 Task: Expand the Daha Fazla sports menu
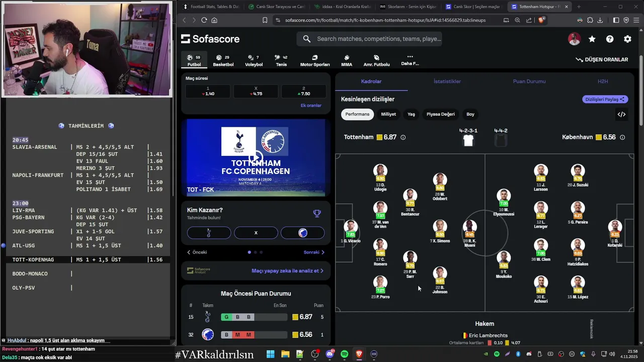(x=410, y=60)
